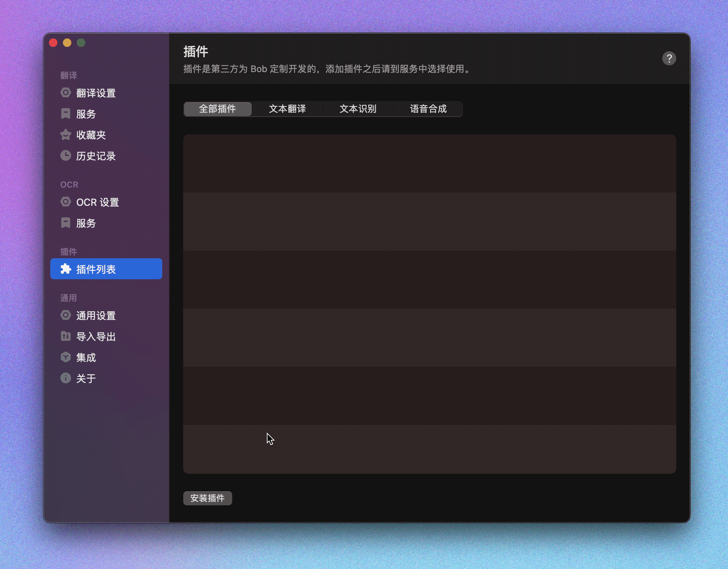Click the green zoom window button
The image size is (728, 569).
[81, 43]
